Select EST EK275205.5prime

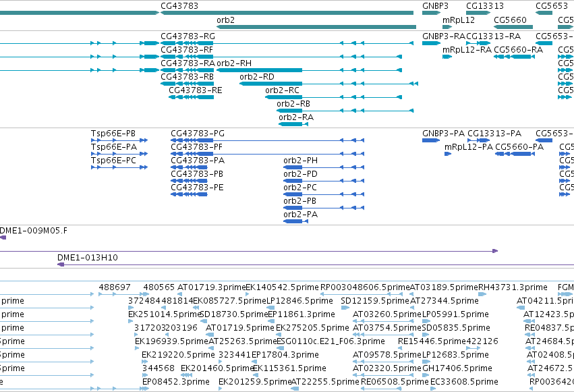312,329
